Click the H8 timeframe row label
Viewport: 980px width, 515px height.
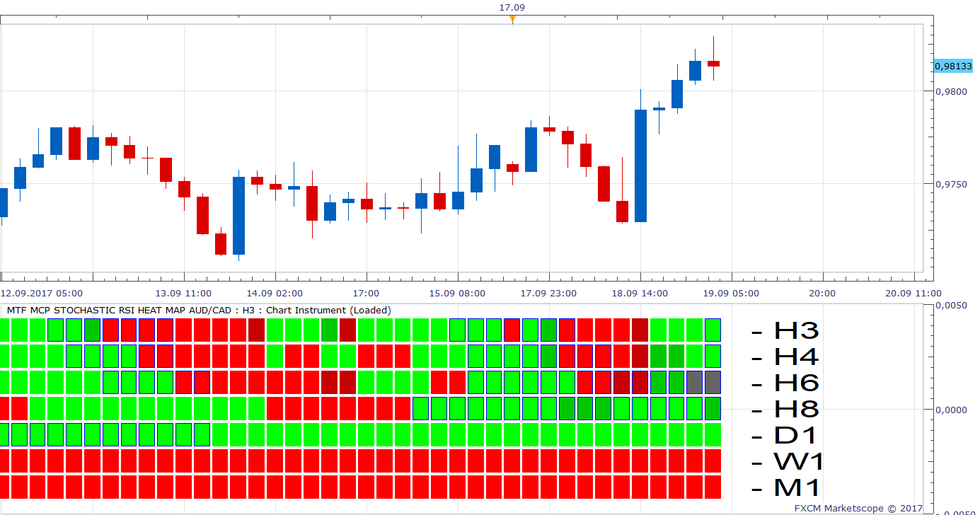tap(785, 409)
